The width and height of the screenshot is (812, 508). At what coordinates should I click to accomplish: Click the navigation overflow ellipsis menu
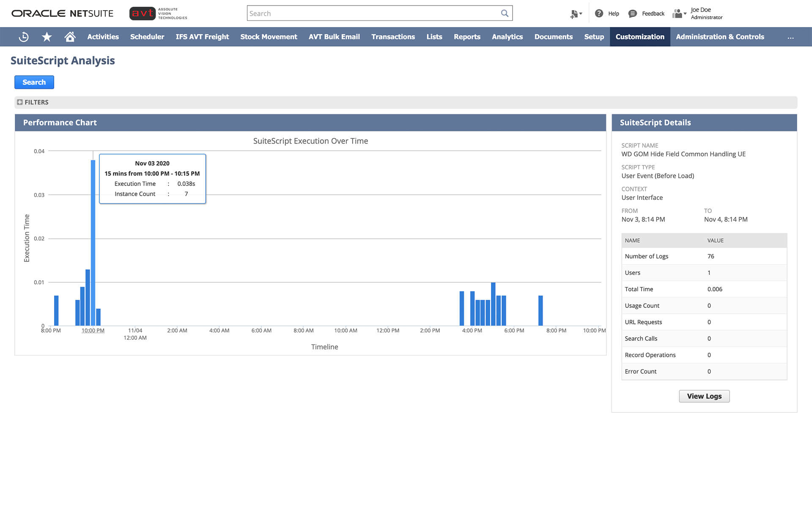790,37
